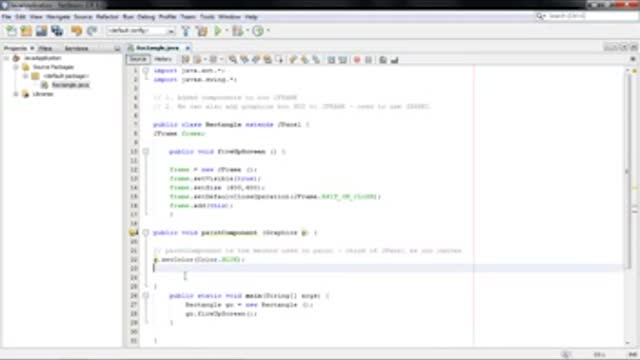This screenshot has width=640, height=360.
Task: Switch editor to History view
Action: point(162,59)
